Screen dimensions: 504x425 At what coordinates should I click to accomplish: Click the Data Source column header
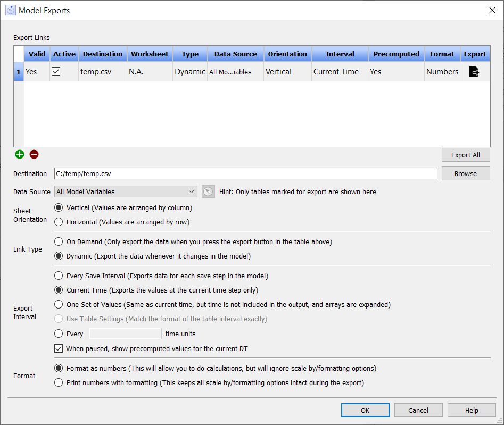point(236,54)
